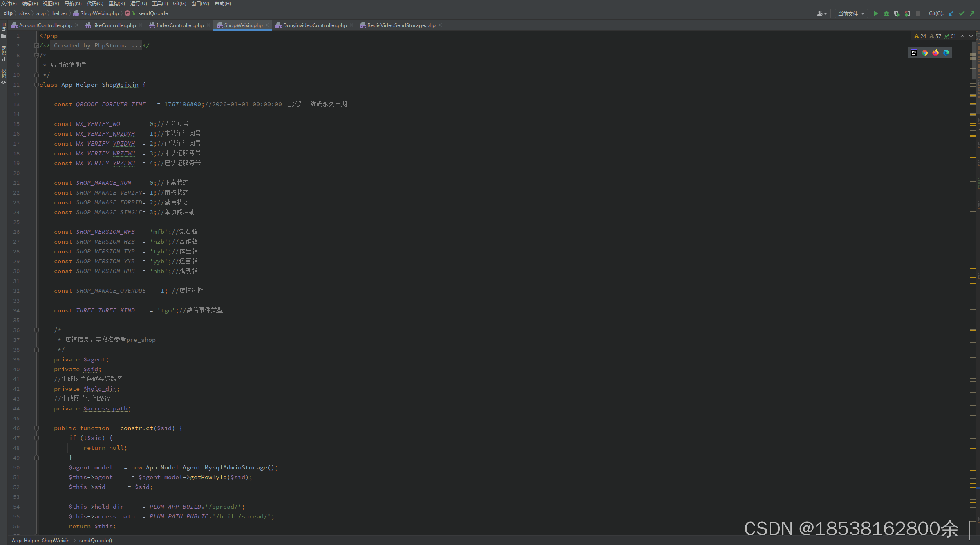Open preview in Firefox browser icon
The height and width of the screenshot is (545, 980).
click(x=935, y=53)
